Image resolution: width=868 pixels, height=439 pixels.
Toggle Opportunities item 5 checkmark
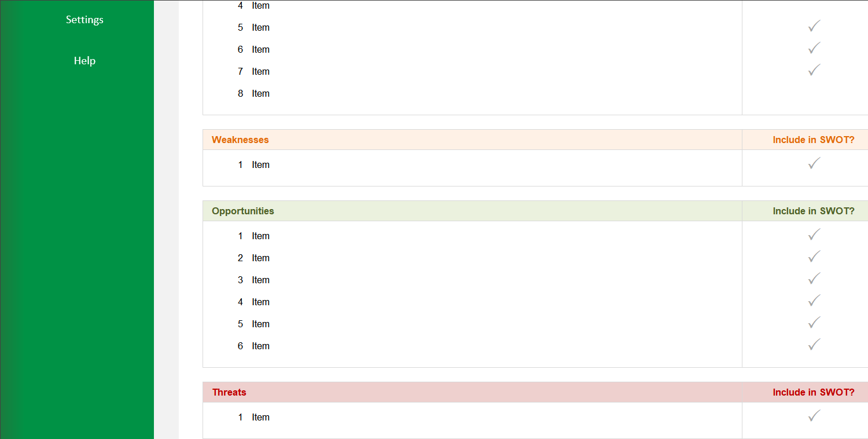(814, 322)
